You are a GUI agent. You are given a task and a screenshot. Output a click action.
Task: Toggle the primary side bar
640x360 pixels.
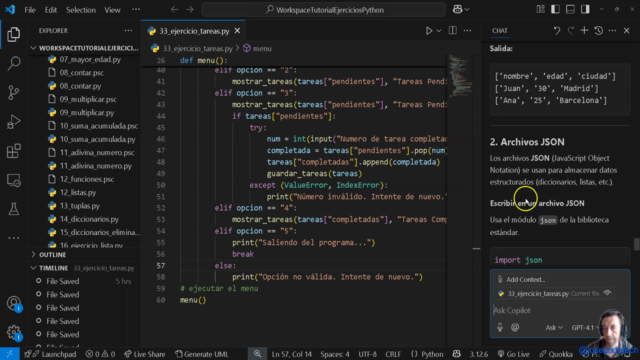click(x=555, y=9)
